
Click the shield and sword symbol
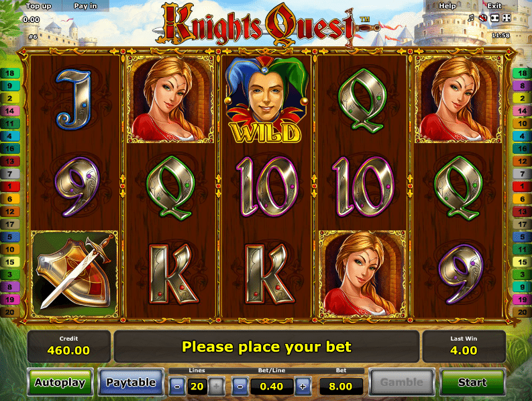tap(74, 274)
